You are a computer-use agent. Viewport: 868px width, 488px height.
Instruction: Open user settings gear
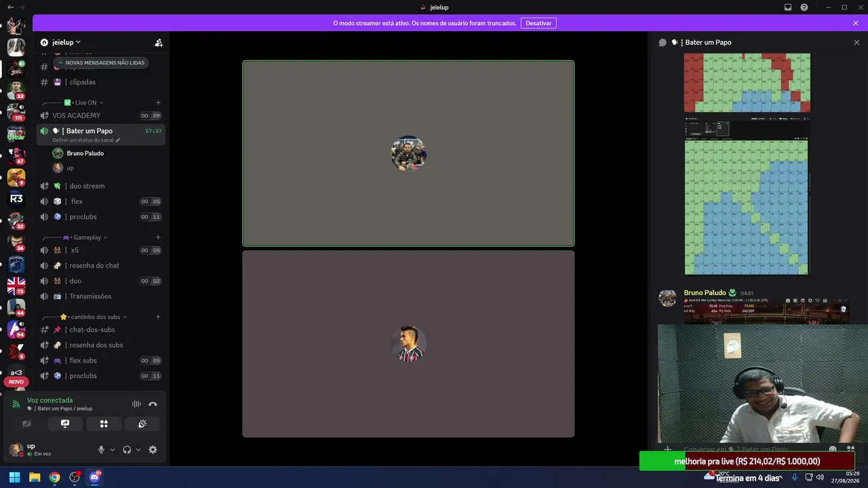[x=153, y=449]
